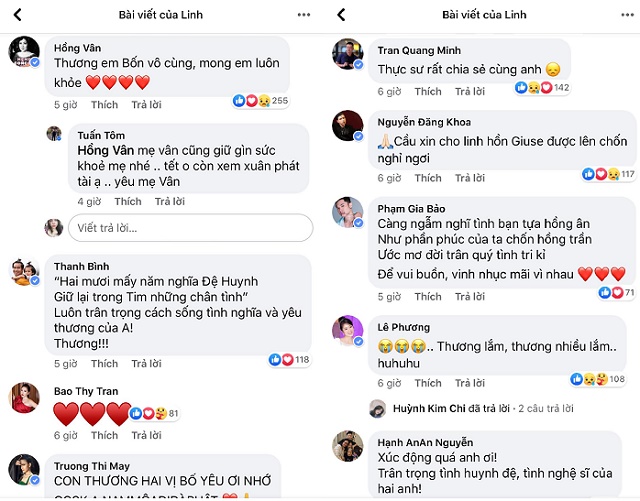Go back using left panel back arrow

coord(17,15)
